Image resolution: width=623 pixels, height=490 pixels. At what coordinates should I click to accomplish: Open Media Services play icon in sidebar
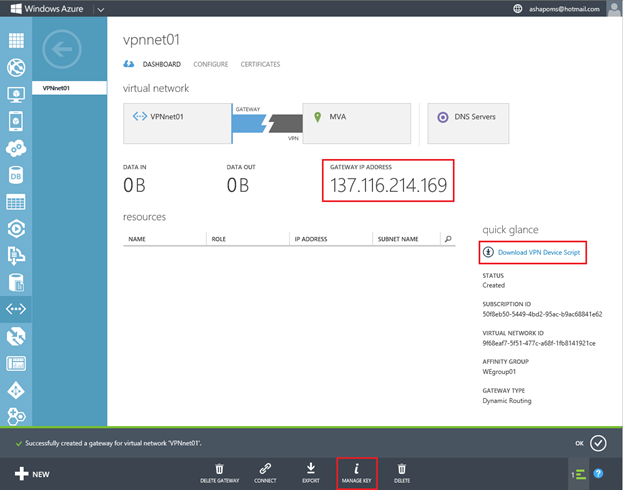[16, 229]
